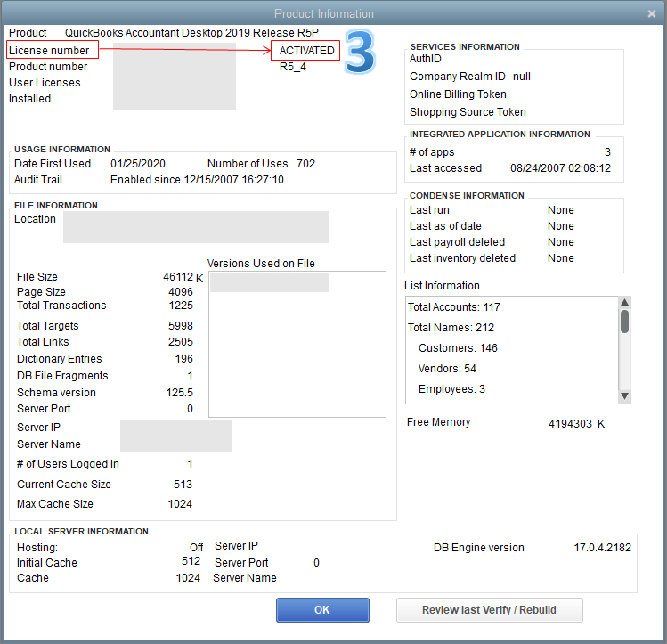Viewport: 667px width, 644px height.
Task: Click the ACTIVATED status text
Action: 306,51
